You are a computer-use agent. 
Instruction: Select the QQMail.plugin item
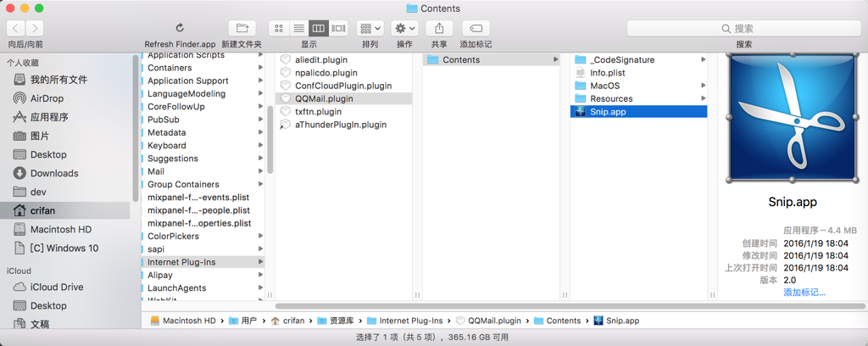(x=344, y=98)
